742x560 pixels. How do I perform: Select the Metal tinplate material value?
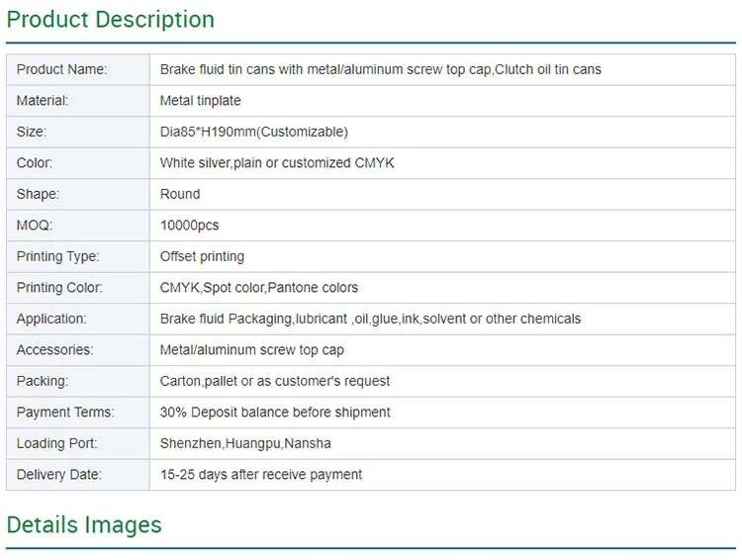point(200,101)
